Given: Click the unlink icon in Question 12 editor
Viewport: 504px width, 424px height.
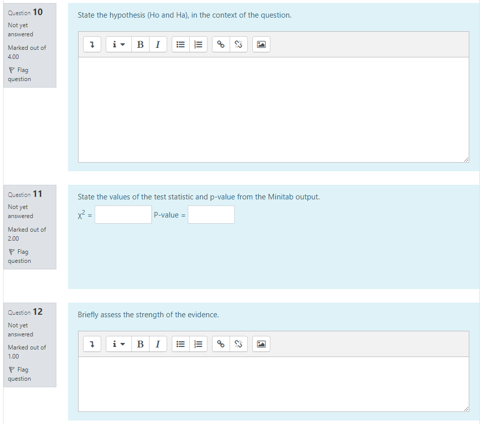Looking at the screenshot, I should (239, 344).
